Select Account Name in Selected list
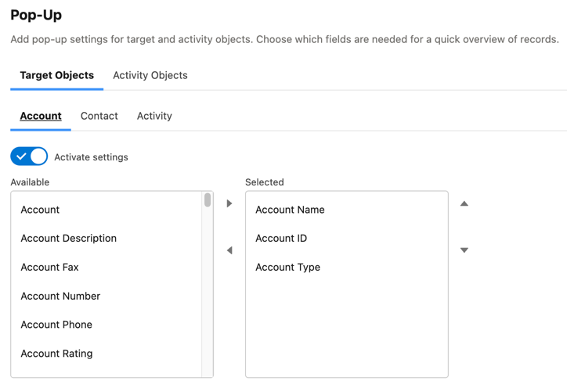The image size is (567, 392). (x=290, y=210)
